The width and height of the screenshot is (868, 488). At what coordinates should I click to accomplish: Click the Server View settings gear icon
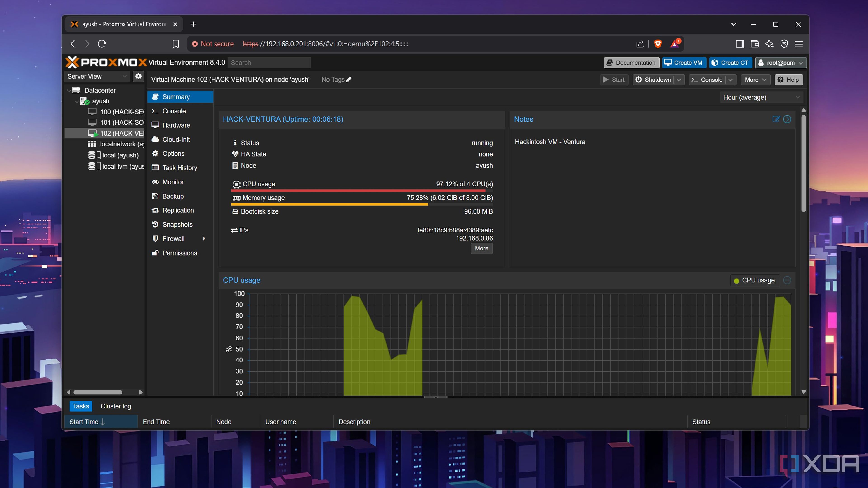tap(138, 76)
